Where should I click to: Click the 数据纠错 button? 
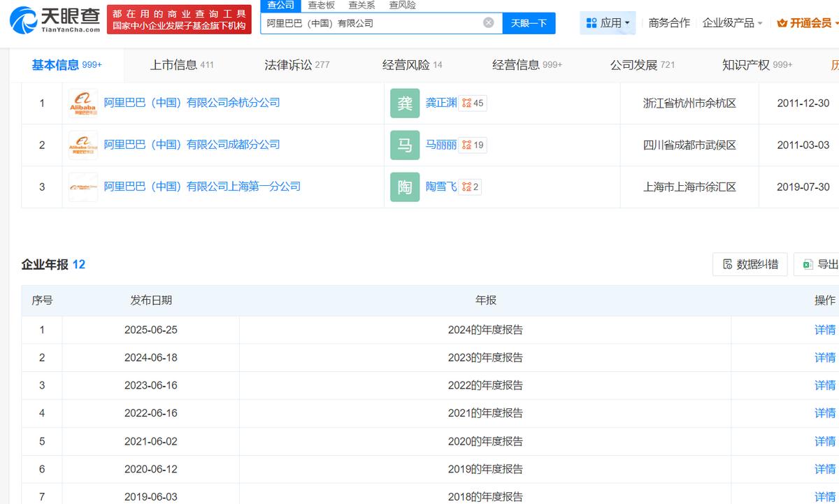tap(750, 264)
